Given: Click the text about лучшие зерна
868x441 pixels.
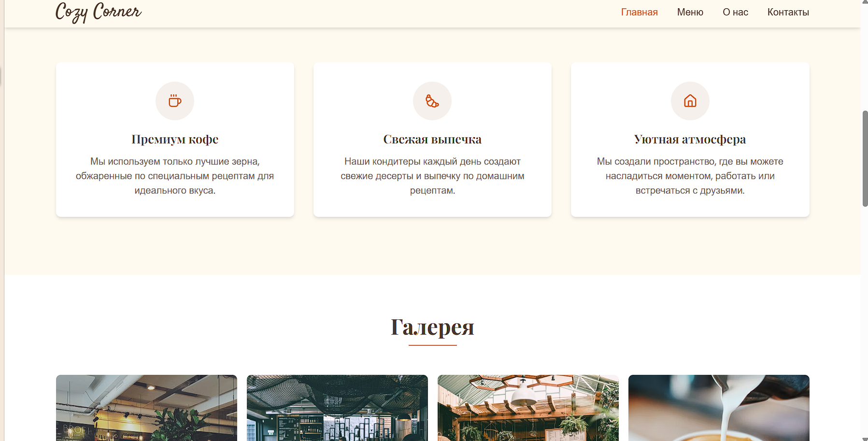Looking at the screenshot, I should [x=175, y=176].
